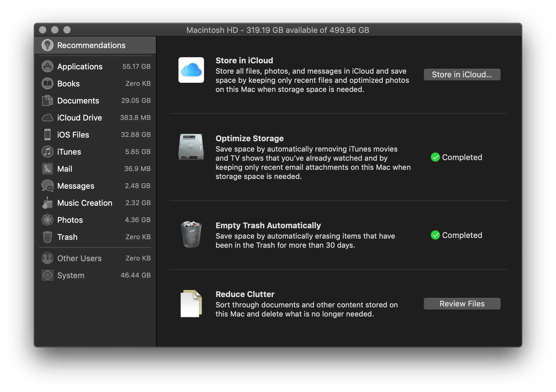Click the Optimize Storage hard drive icon
The width and height of the screenshot is (556, 392).
[191, 147]
